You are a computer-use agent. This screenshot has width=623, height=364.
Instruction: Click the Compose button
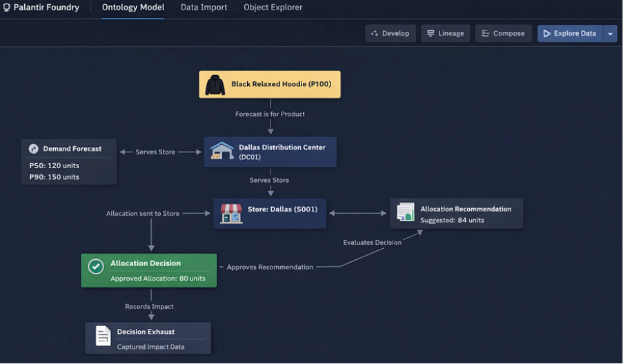point(503,34)
